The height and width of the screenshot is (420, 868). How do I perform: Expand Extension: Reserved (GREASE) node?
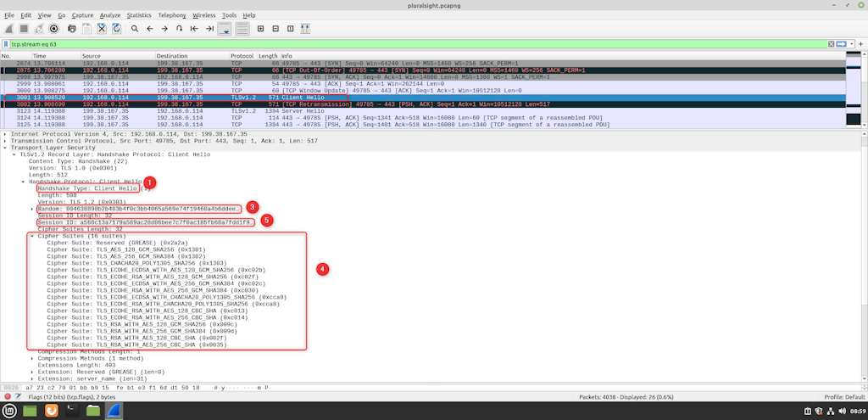tap(32, 372)
